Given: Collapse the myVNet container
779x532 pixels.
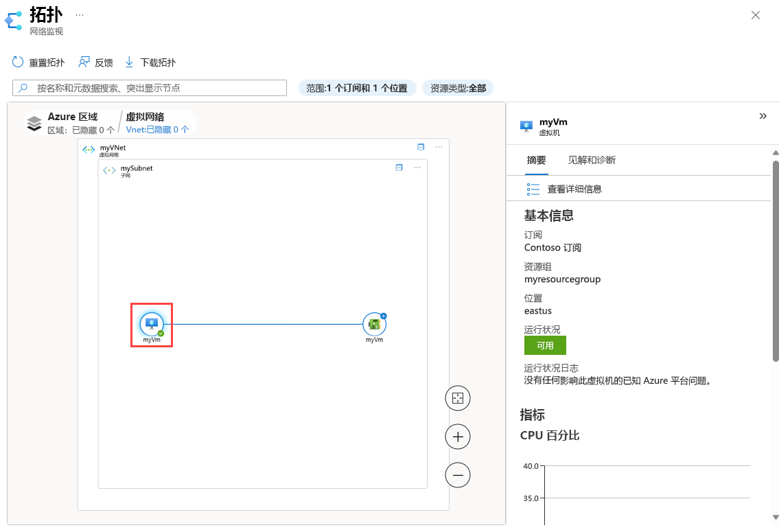Looking at the screenshot, I should (x=420, y=147).
